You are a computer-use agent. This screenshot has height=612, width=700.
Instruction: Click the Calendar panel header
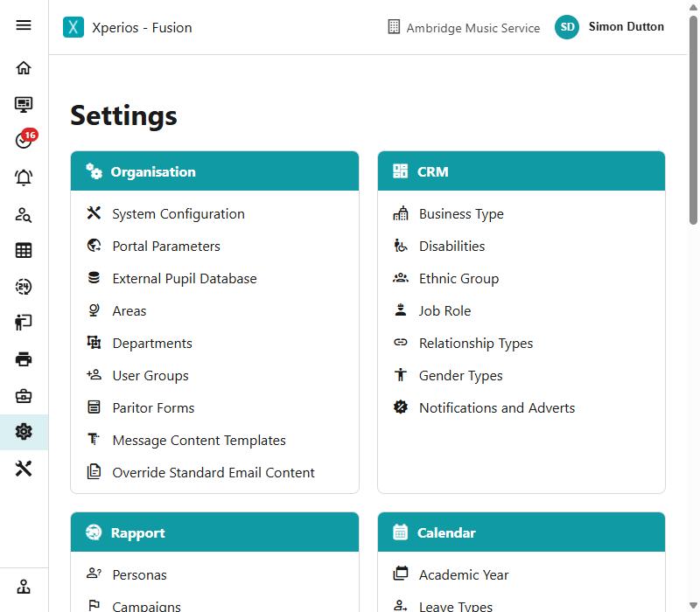tap(521, 532)
